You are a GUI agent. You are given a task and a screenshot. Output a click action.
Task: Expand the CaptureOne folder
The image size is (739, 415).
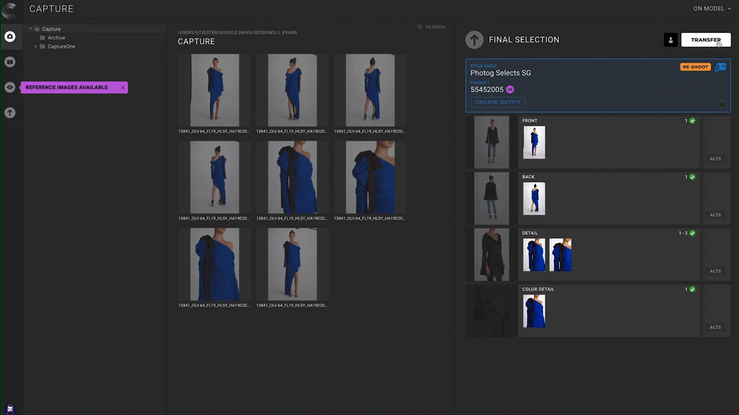click(37, 46)
